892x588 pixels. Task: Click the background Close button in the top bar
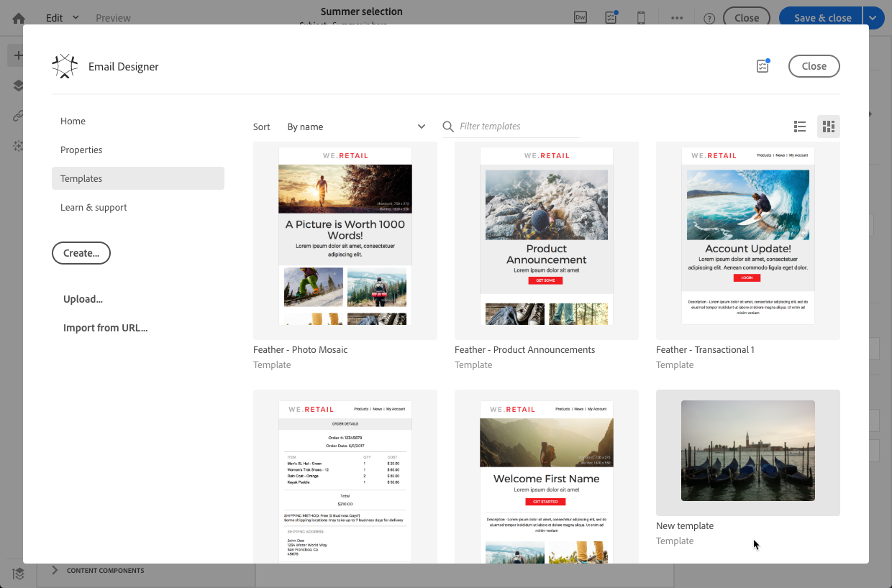(747, 18)
